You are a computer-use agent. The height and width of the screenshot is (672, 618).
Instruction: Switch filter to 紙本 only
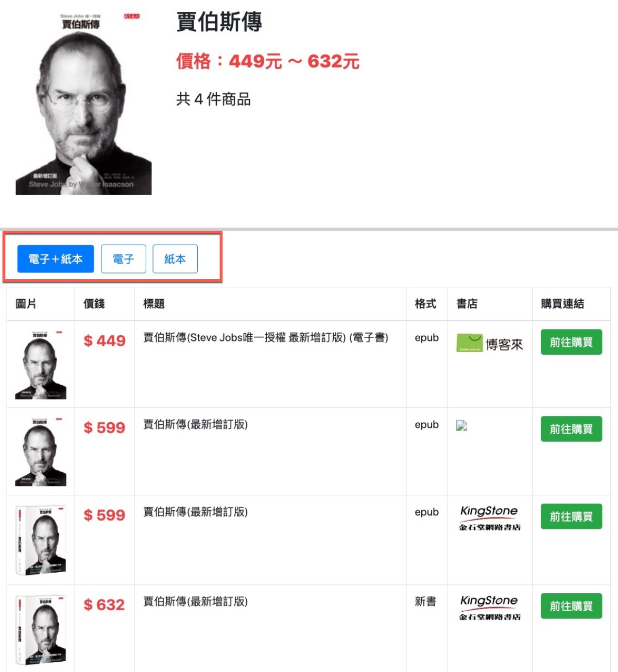point(175,259)
